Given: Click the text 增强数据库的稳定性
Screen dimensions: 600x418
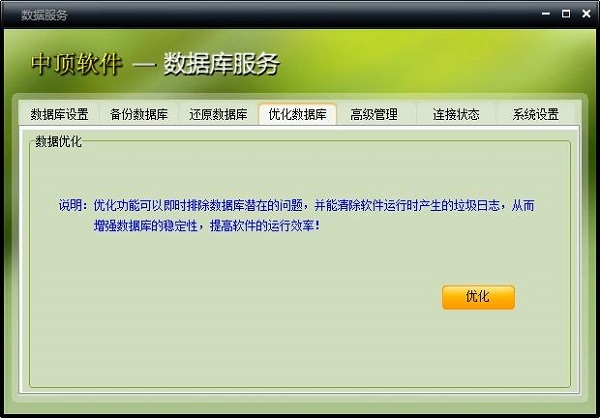Looking at the screenshot, I should click(146, 225).
